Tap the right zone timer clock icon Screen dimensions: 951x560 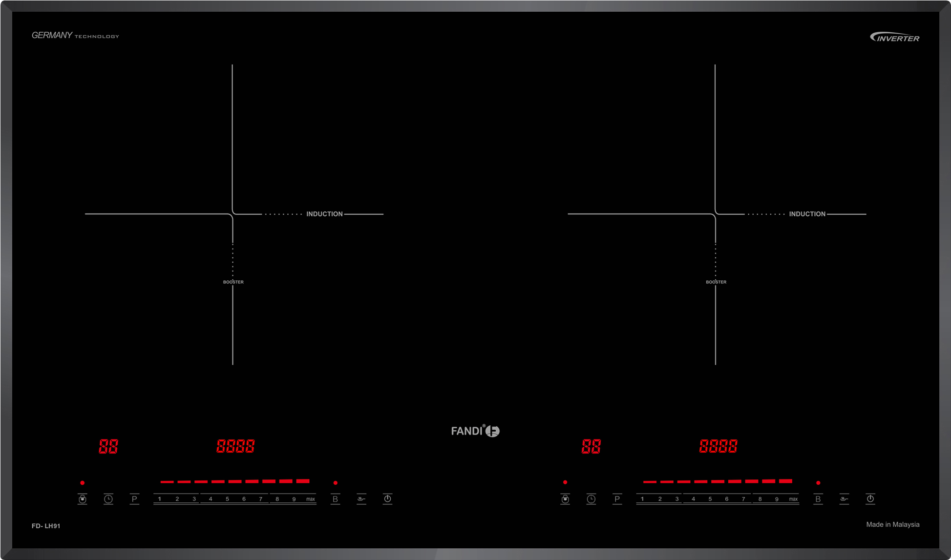tap(591, 499)
